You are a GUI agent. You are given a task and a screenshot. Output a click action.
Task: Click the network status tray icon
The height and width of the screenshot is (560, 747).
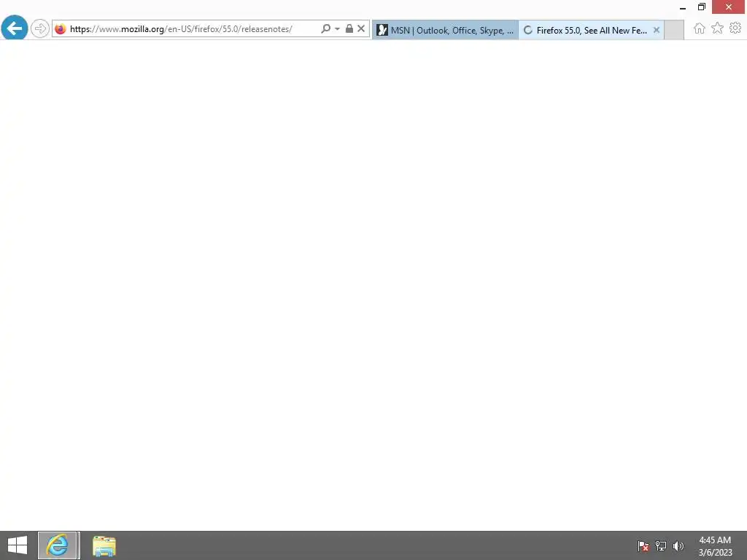pos(661,546)
